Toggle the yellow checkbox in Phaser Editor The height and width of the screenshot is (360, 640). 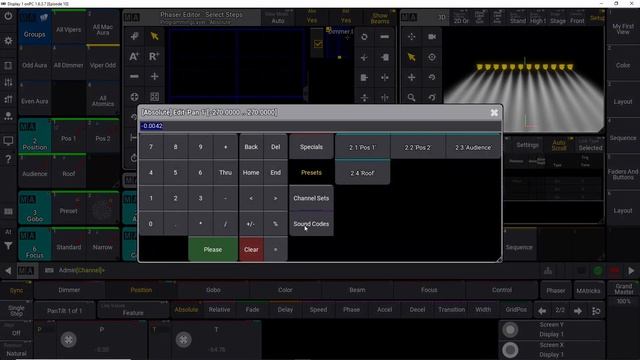pos(318,44)
